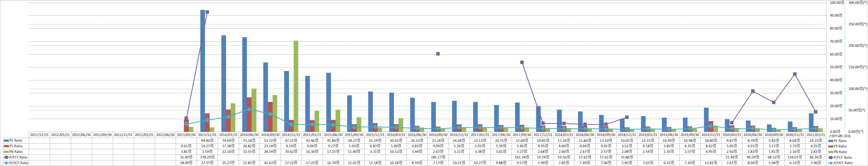Click the PB Ratio cell showing 2.82倍
Screen dimensions: 868x166
[815, 152]
